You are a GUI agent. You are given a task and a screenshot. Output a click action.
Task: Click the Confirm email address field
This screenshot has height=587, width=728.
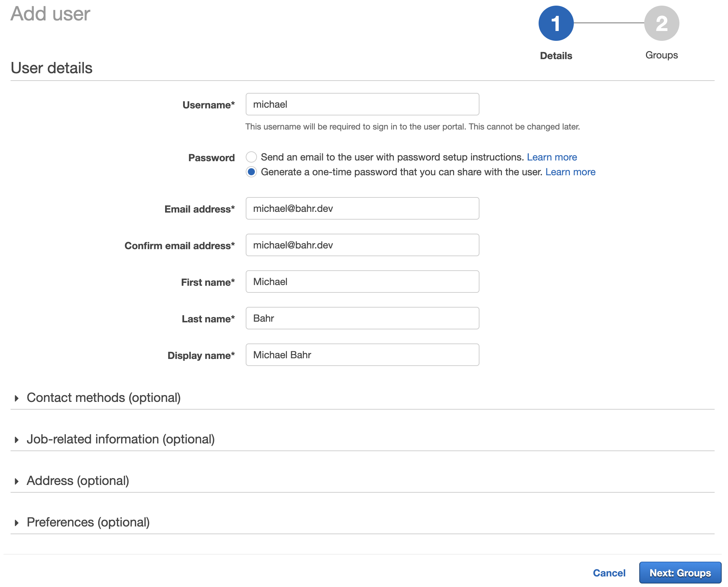tap(362, 245)
